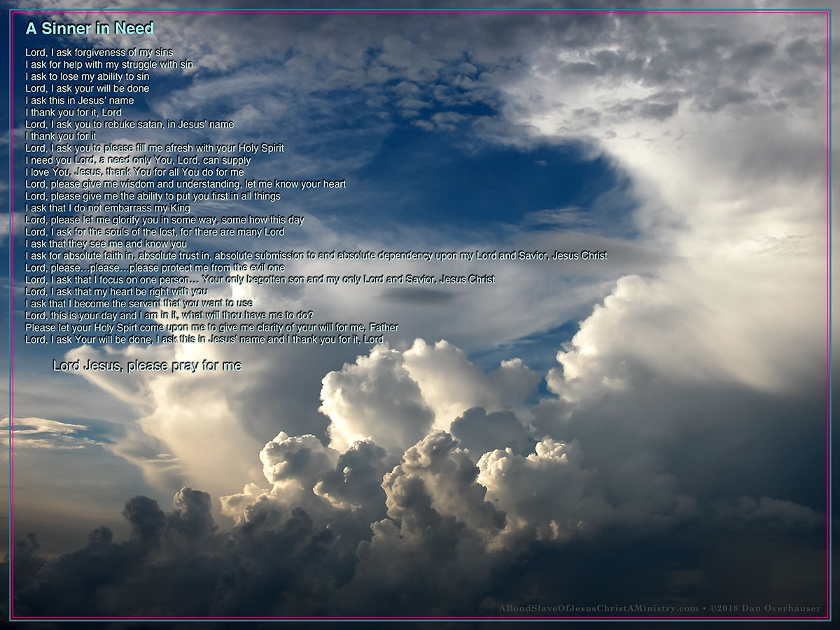This screenshot has width=840, height=630.
Task: Click the line "I ask for the souls of the lost"
Action: click(155, 232)
